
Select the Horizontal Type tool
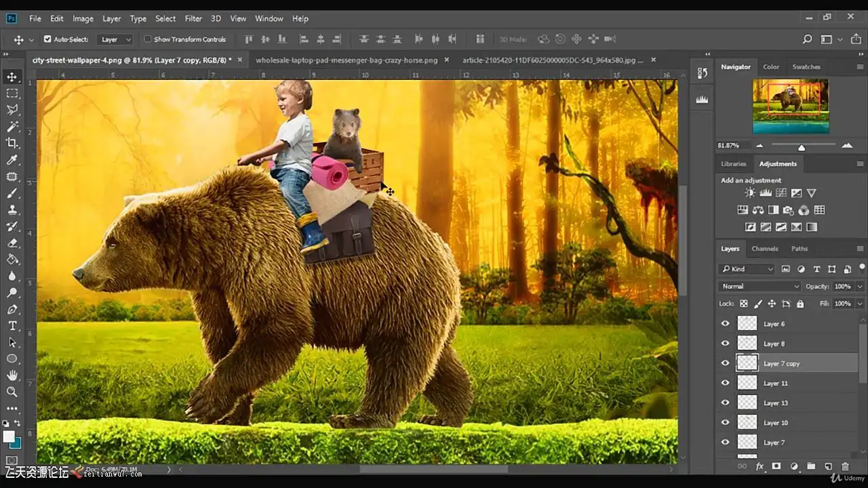(12, 326)
